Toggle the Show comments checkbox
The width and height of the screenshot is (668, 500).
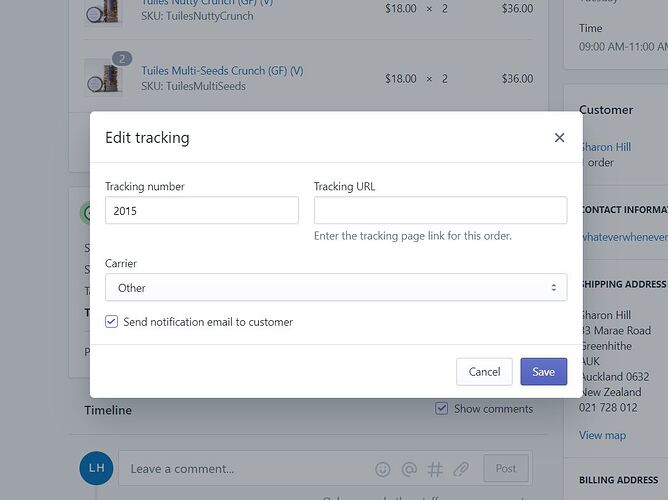pyautogui.click(x=441, y=408)
